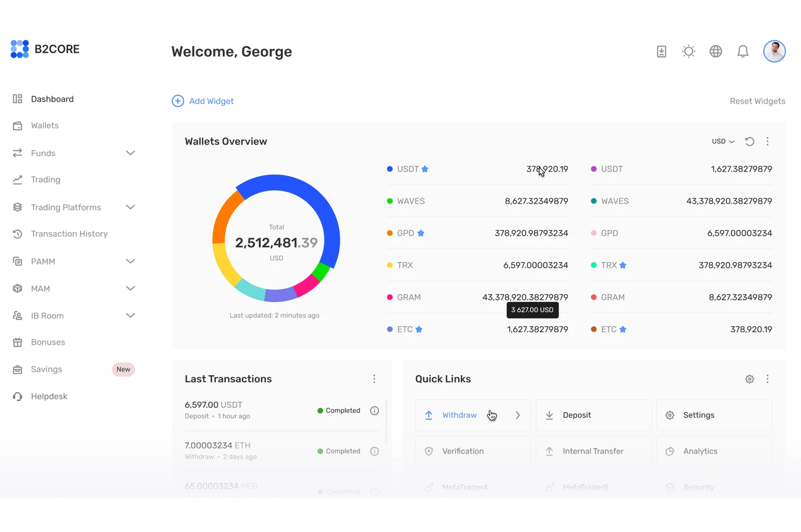This screenshot has height=532, width=801.
Task: Click the download statement icon in header
Action: (x=661, y=52)
